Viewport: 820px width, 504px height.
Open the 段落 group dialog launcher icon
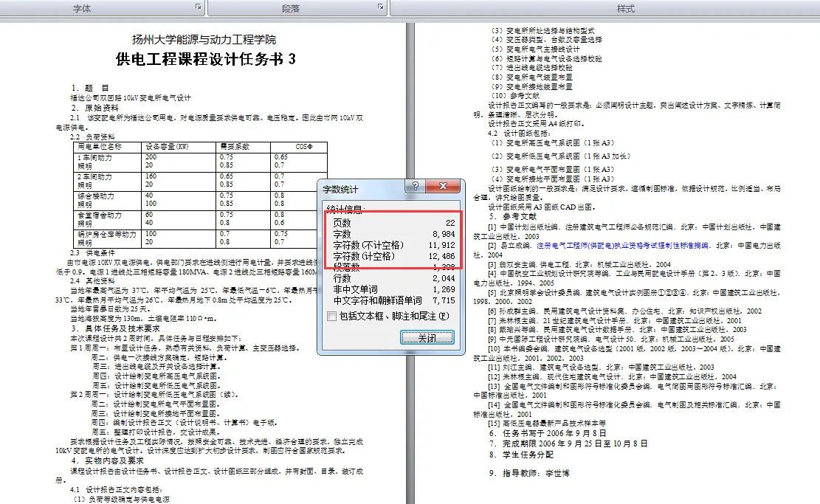[x=381, y=6]
